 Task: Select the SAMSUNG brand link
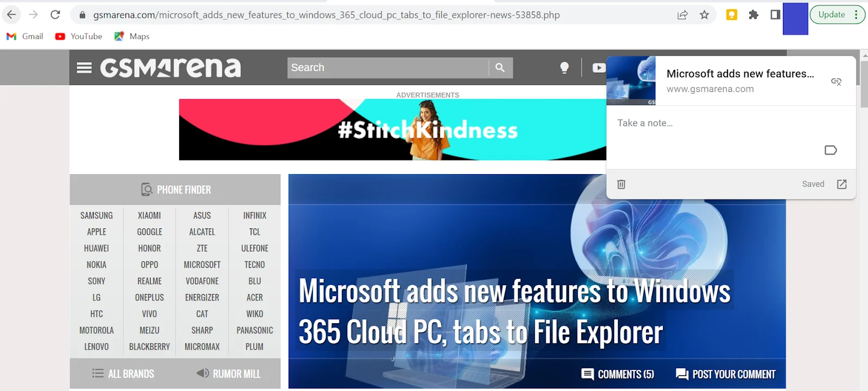(x=97, y=216)
